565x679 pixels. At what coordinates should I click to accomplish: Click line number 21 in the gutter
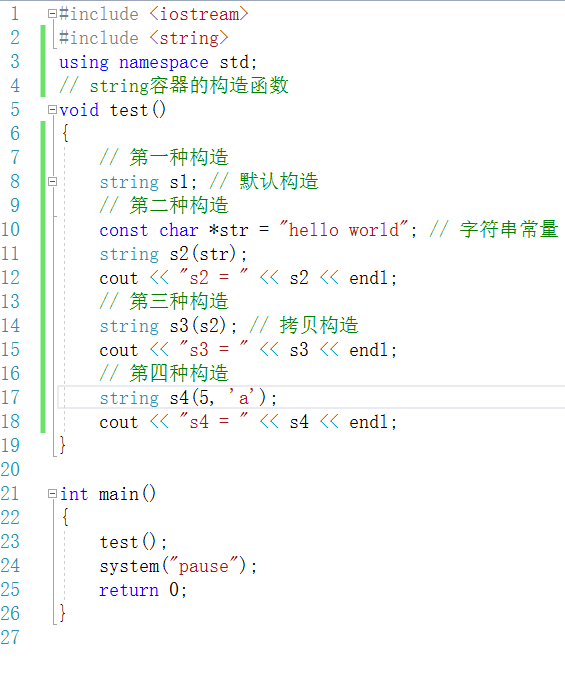click(x=10, y=494)
